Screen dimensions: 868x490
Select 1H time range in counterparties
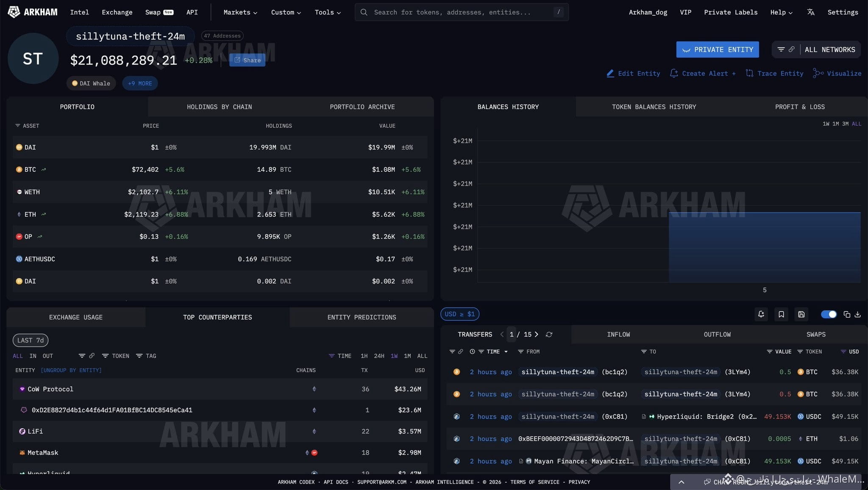coord(364,356)
